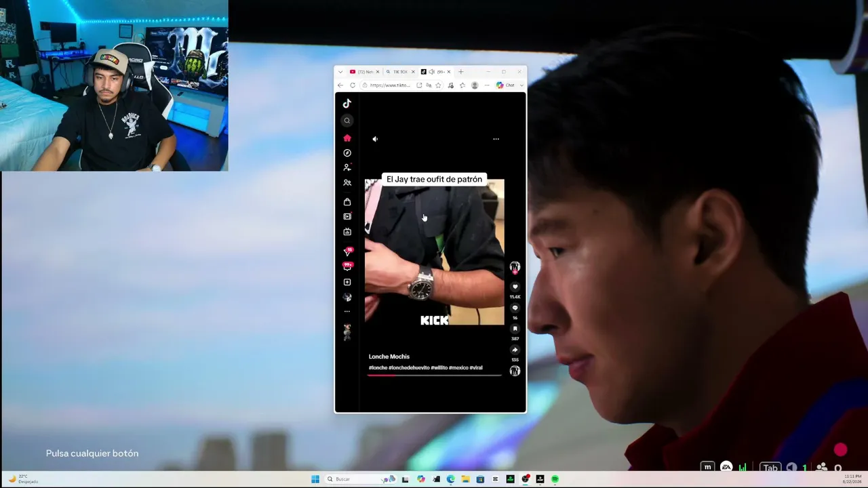
Task: Open the TikTok search icon
Action: click(x=347, y=121)
